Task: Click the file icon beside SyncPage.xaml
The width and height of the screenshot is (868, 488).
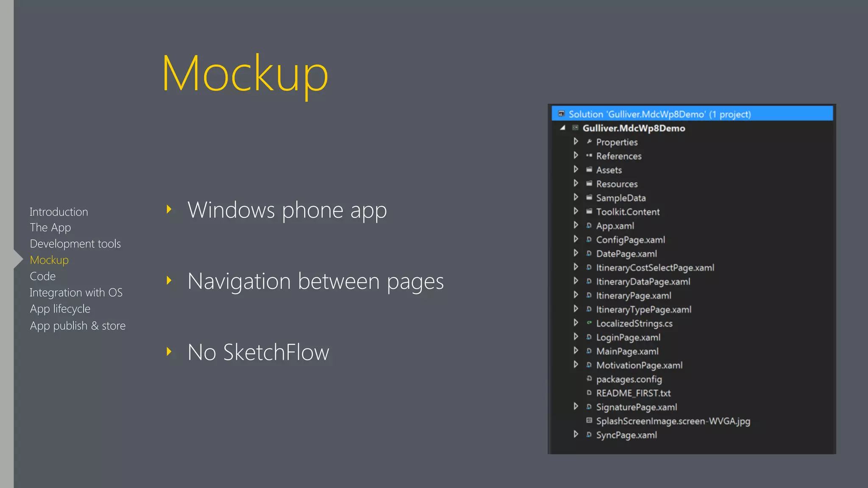Action: pyautogui.click(x=589, y=435)
